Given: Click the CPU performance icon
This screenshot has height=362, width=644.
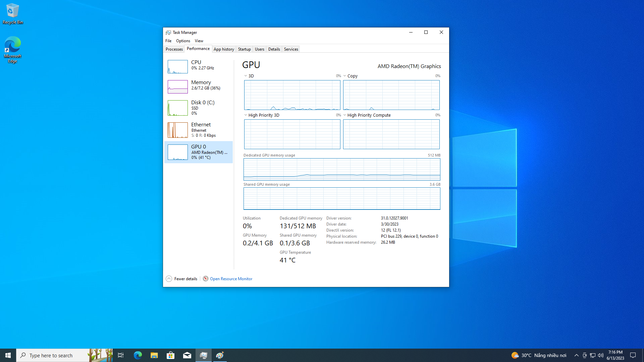Looking at the screenshot, I should pos(177,66).
